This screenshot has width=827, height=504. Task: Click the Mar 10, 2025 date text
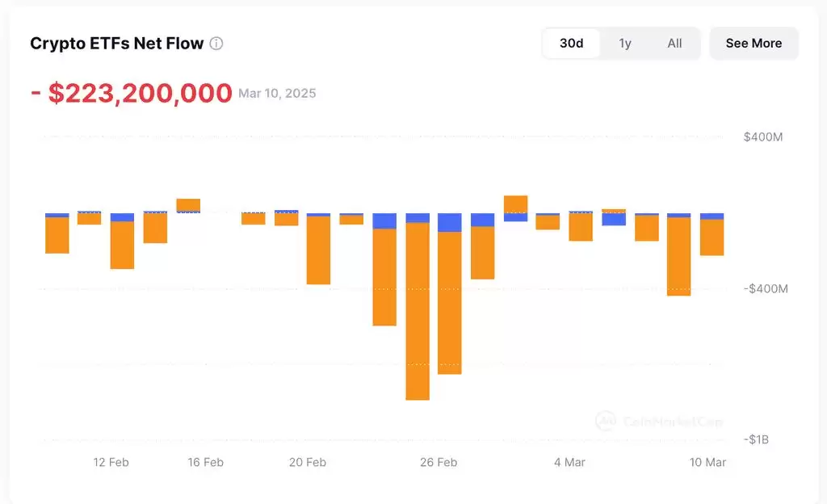pos(277,94)
